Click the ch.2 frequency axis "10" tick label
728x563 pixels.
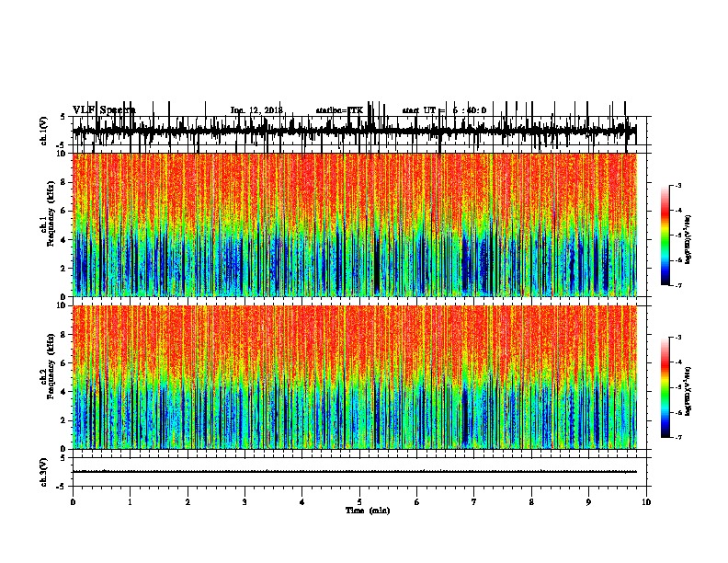tap(63, 305)
